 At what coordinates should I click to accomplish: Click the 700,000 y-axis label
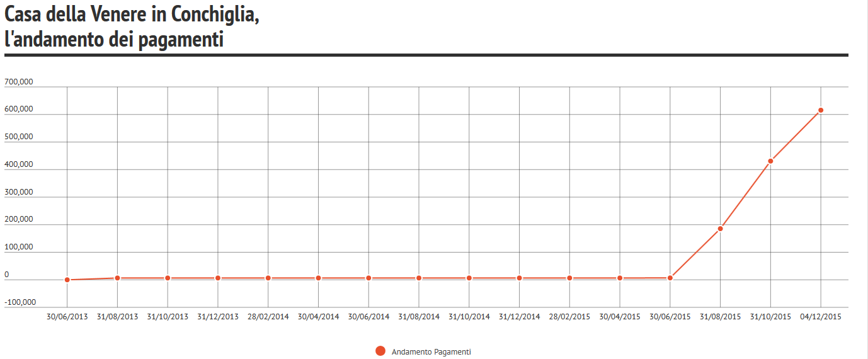click(x=19, y=82)
